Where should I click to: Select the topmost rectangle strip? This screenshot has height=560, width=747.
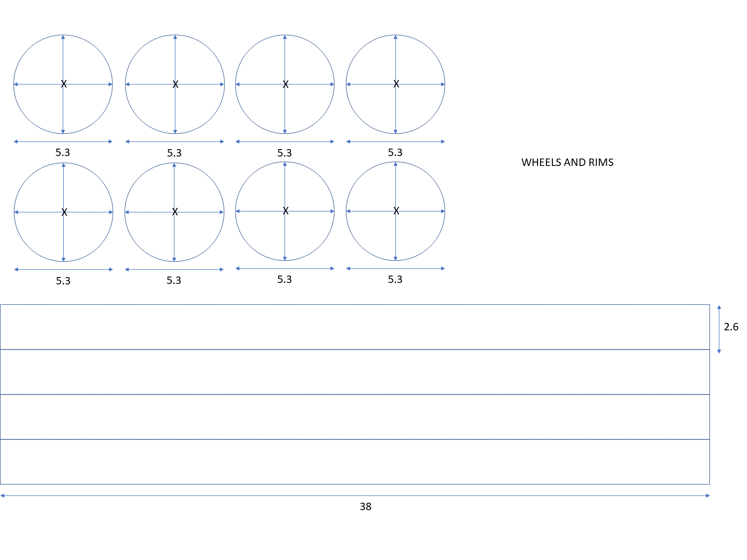[x=356, y=327]
